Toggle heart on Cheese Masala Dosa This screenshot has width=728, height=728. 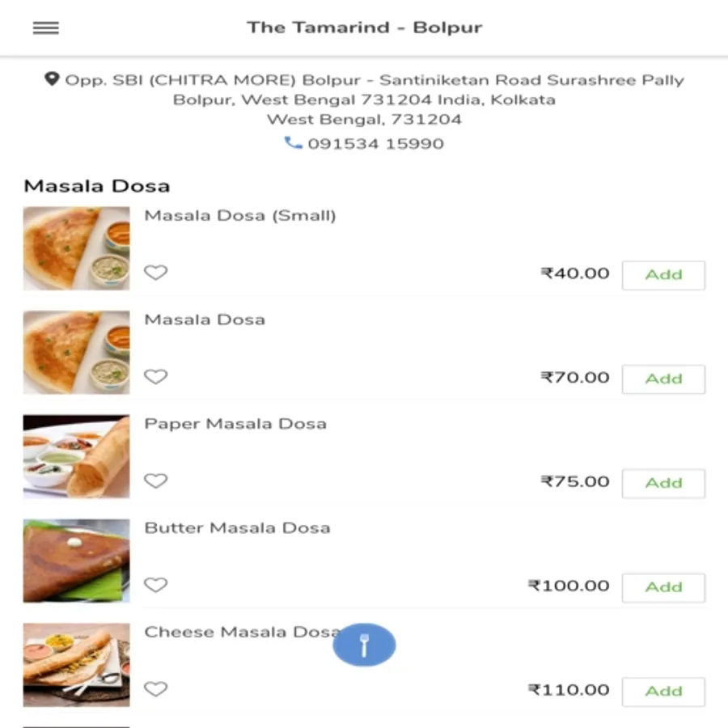(x=155, y=688)
